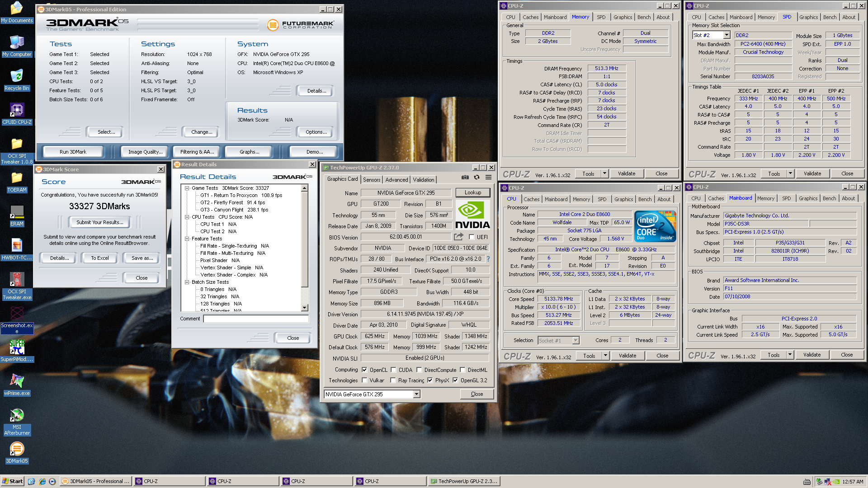Click Show Desktop quick launch icon

click(x=31, y=481)
